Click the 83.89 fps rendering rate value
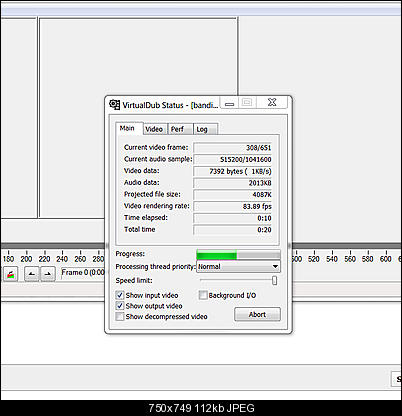Viewport: 402px width, 416px height. tap(257, 206)
